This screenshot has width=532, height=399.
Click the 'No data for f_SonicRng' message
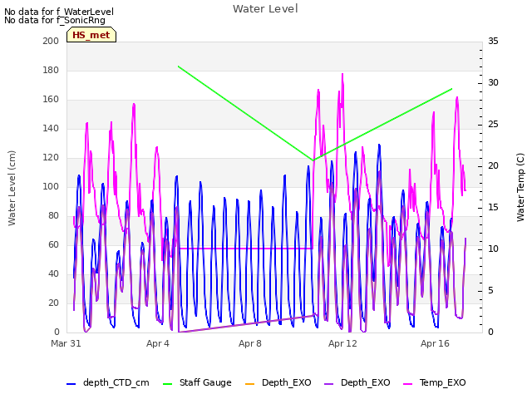pos(55,20)
